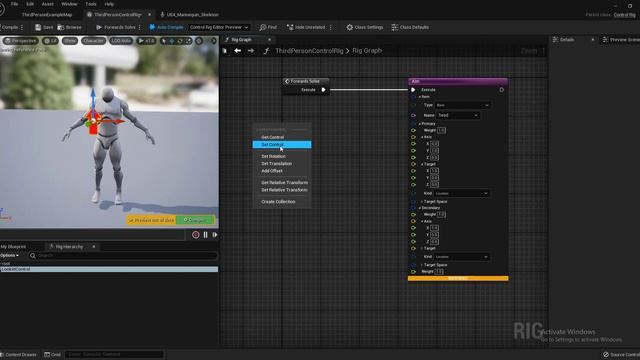The height and width of the screenshot is (360, 640).
Task: Collapse the Primary section on Aim node
Action: 420,124
